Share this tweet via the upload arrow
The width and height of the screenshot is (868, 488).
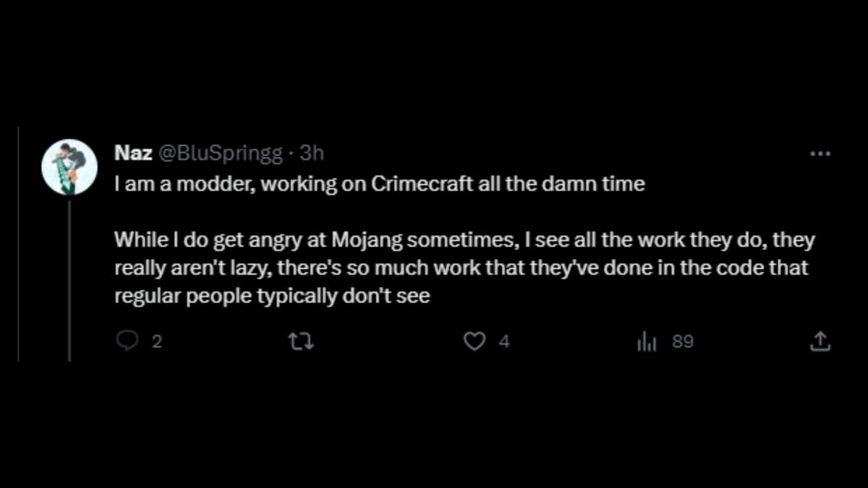point(820,341)
